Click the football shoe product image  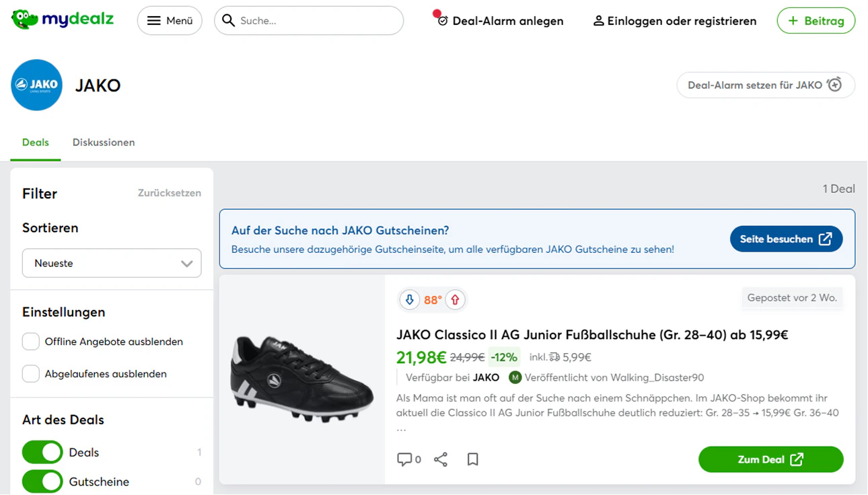click(302, 379)
